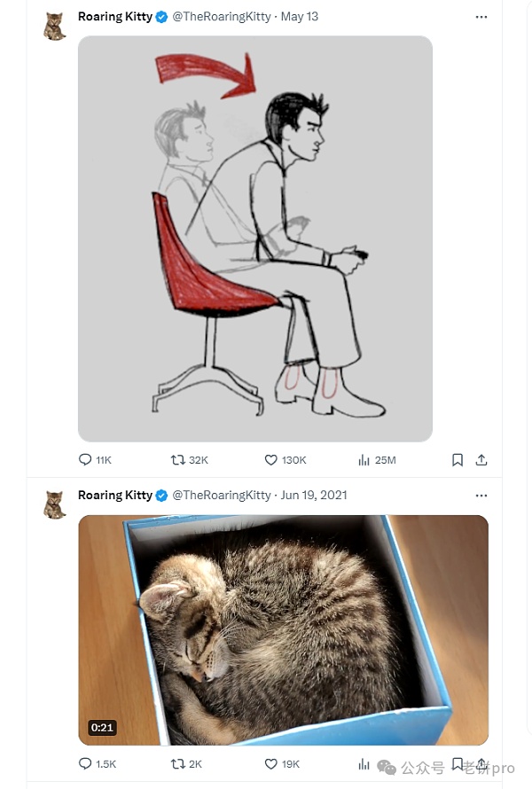
Task: Open the Jun 19, 2021 timestamp link
Action: (314, 496)
